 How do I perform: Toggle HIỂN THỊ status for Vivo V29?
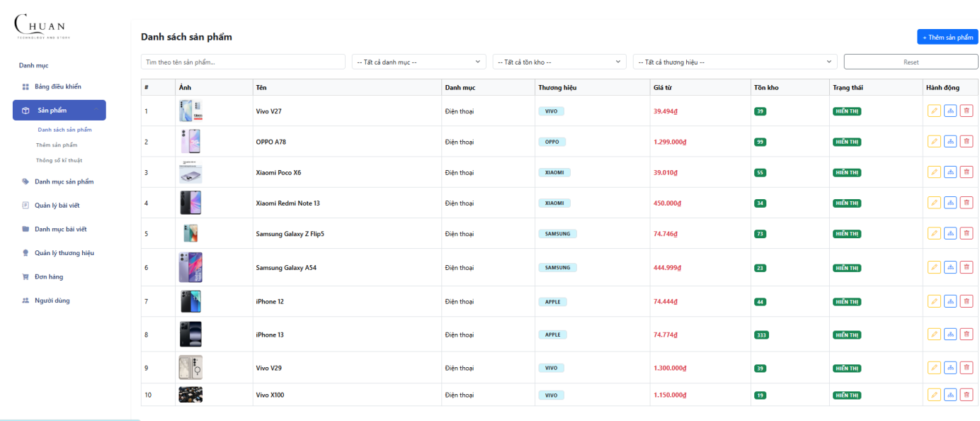pos(847,369)
